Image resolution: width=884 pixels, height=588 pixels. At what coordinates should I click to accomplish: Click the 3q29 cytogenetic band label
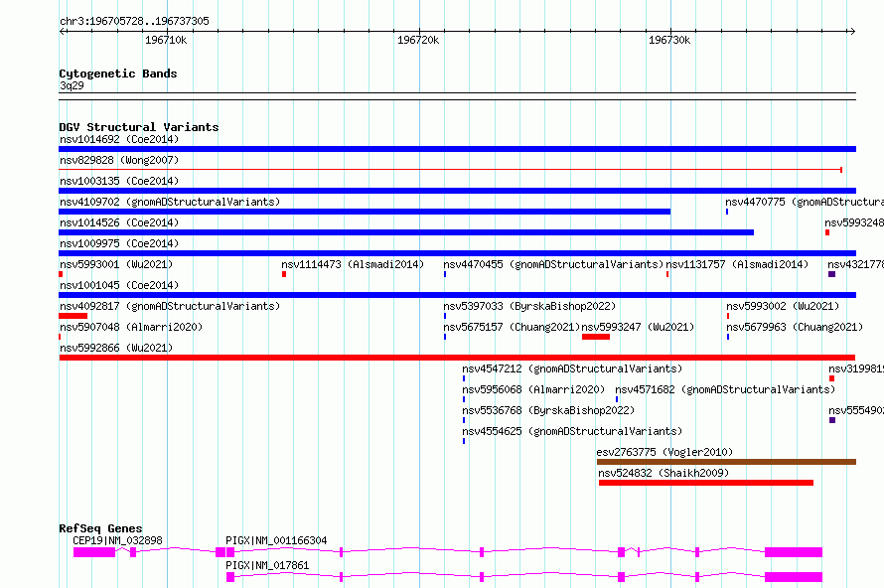coord(72,85)
